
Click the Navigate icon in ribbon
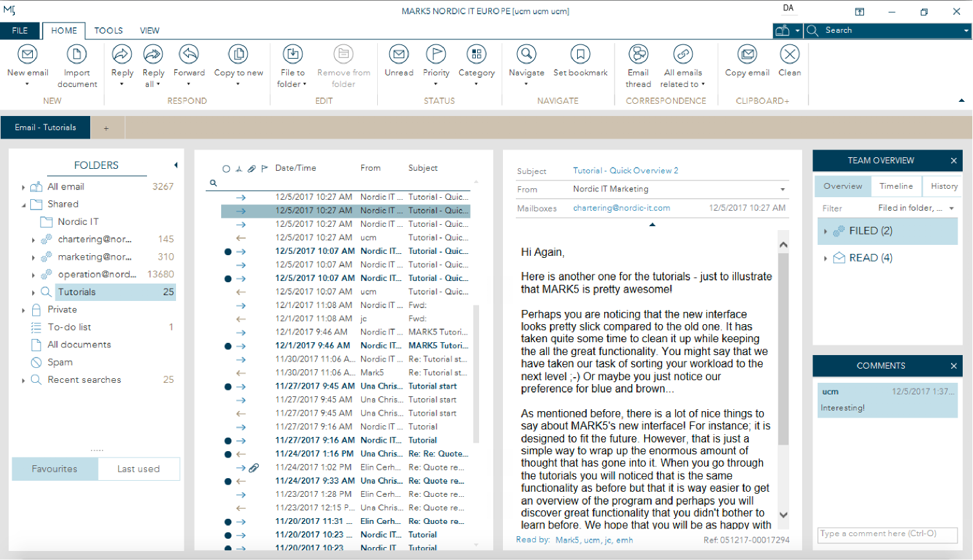tap(527, 54)
